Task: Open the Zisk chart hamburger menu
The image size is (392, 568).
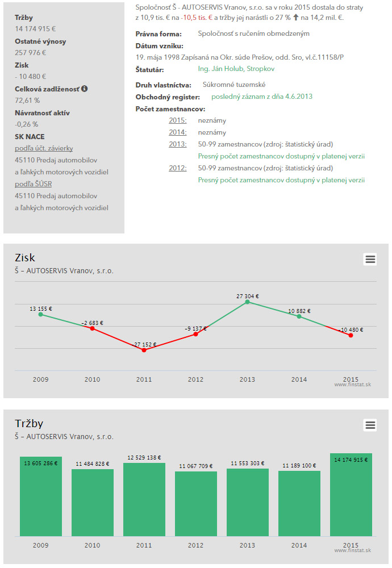Action: (x=370, y=260)
